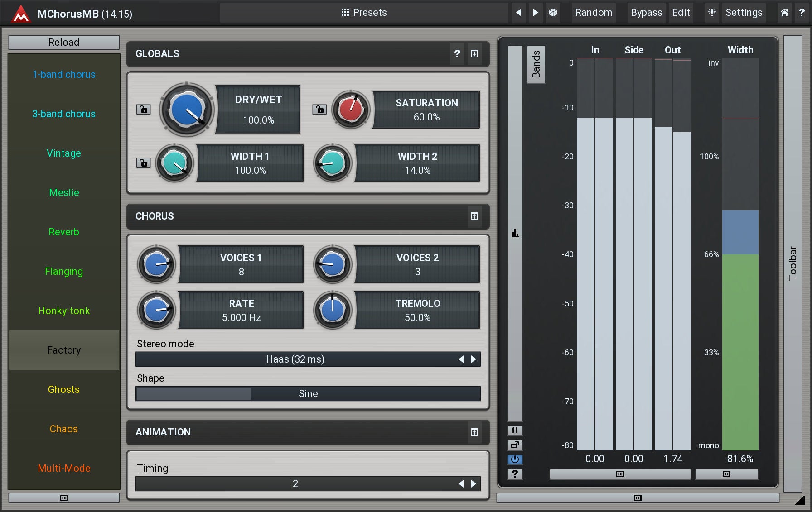Viewport: 812px width, 512px height.
Task: Collapse the ANIMATION section panel
Action: click(x=474, y=432)
